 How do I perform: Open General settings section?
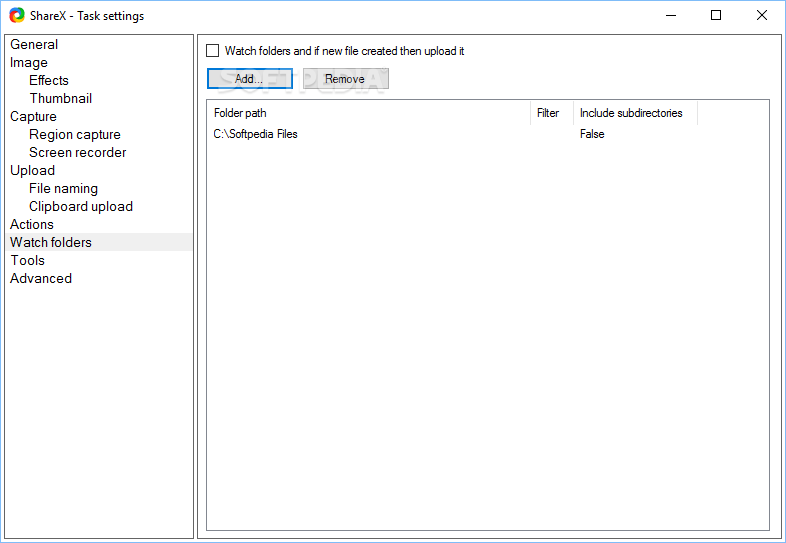34,44
